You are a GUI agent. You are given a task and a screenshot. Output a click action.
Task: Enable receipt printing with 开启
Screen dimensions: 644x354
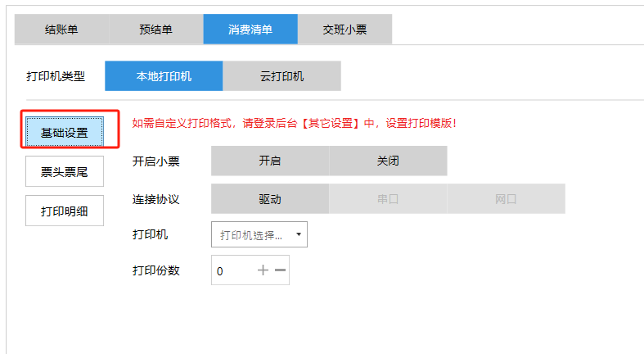(270, 161)
